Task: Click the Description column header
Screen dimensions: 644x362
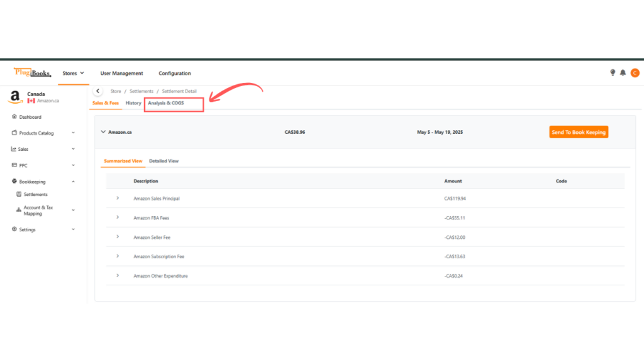Action: (145, 181)
